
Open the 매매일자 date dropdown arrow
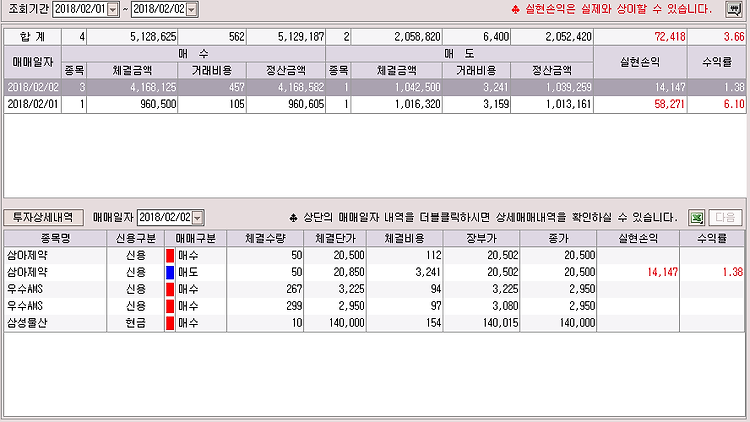198,218
